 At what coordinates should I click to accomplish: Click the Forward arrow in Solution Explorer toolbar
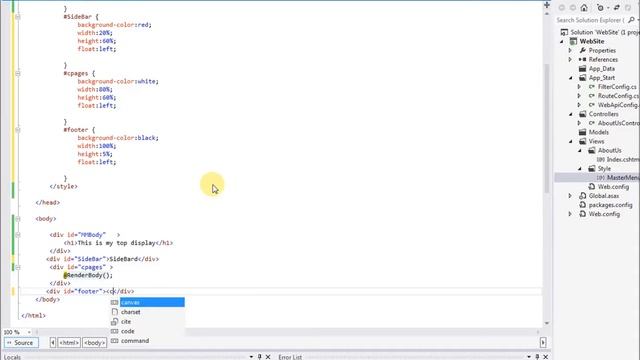click(573, 8)
